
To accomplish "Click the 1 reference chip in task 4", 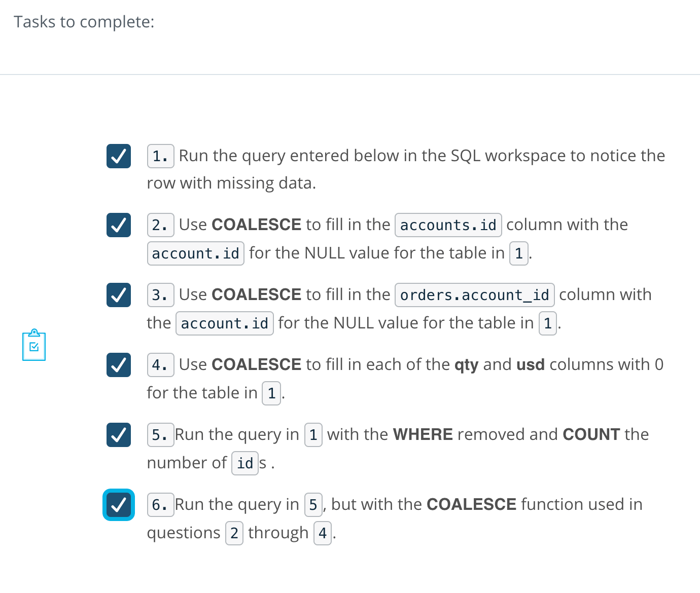I will (x=271, y=393).
